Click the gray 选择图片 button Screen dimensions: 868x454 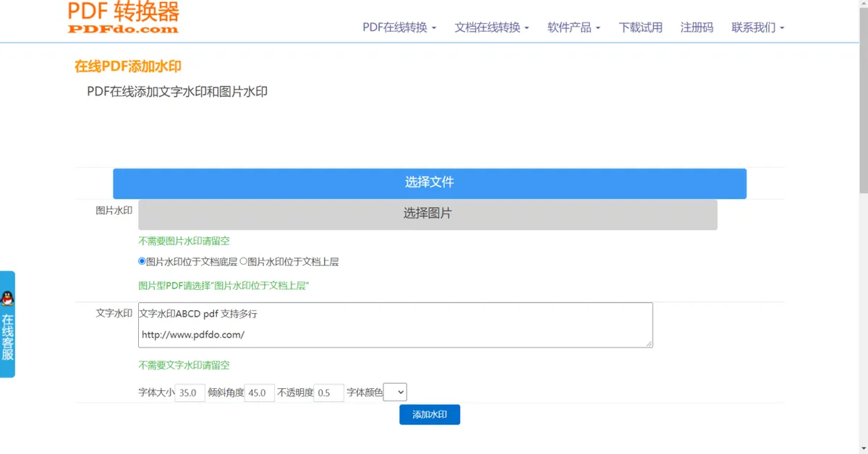point(427,214)
